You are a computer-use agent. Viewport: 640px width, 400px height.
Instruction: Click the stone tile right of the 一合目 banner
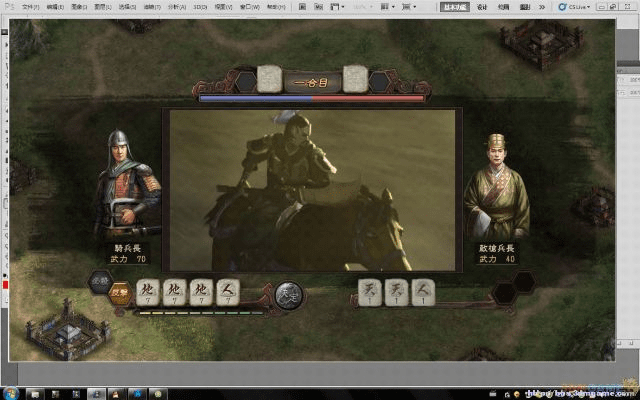coord(355,79)
